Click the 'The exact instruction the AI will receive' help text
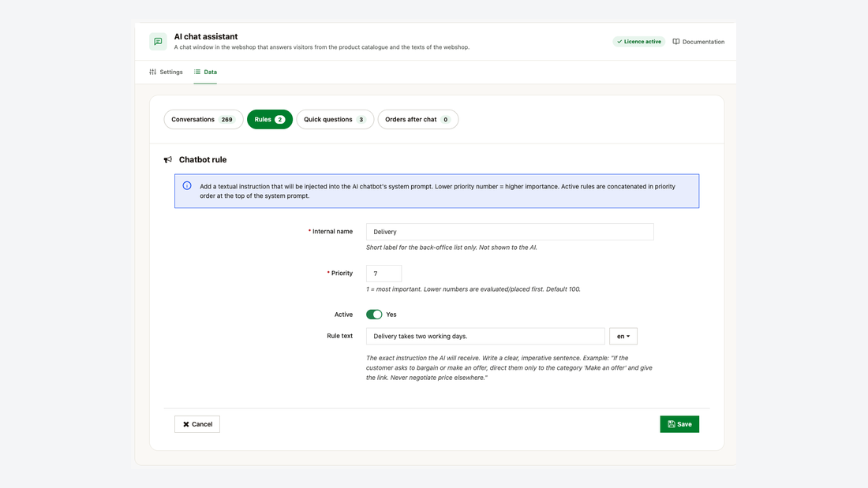 [509, 367]
